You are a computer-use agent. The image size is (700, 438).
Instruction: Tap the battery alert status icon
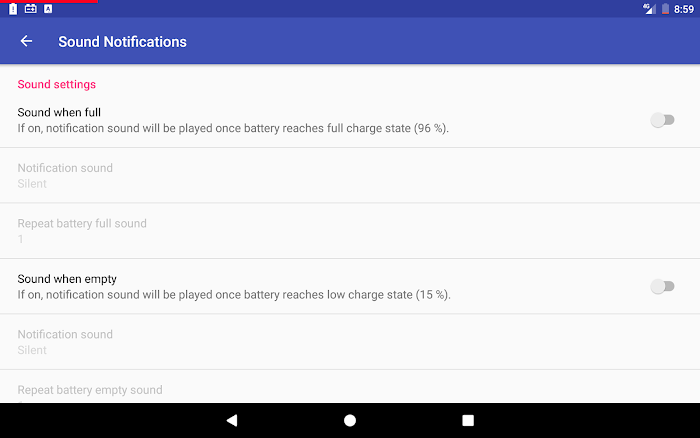[x=13, y=8]
